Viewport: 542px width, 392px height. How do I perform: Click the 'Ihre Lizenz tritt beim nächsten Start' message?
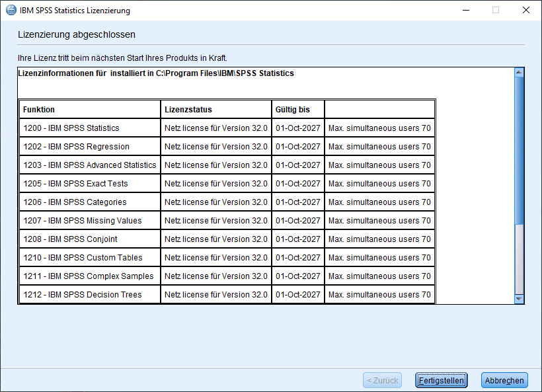tap(122, 58)
